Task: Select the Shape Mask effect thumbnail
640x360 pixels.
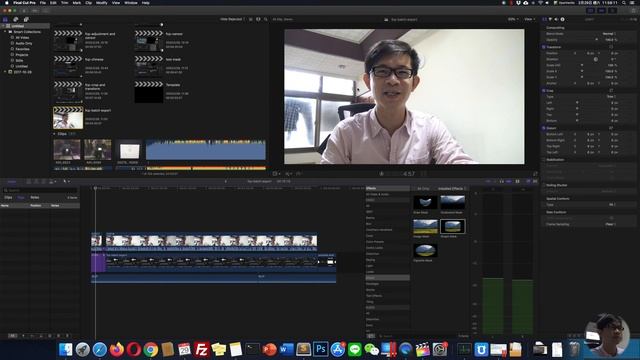Action: pyautogui.click(x=453, y=227)
